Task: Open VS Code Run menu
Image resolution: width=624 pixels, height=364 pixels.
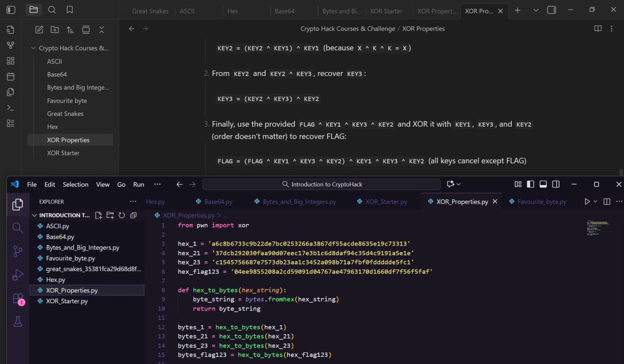Action: pyautogui.click(x=138, y=185)
